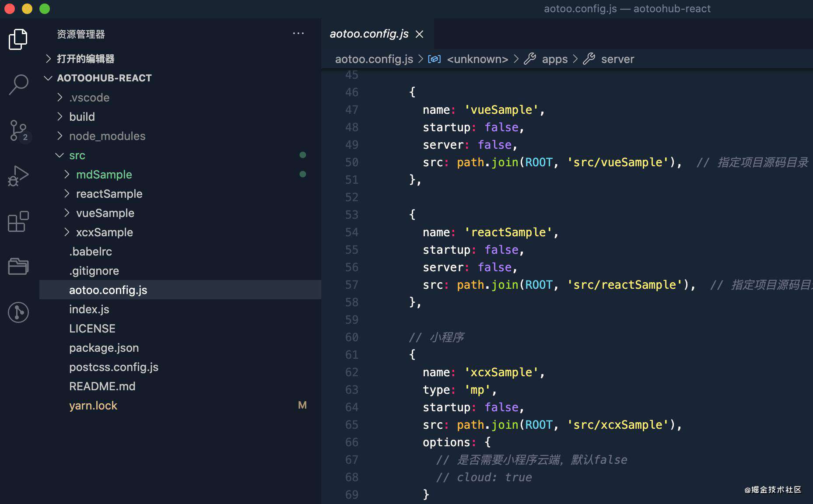Click the 'reactSample' string on line 54

pyautogui.click(x=508, y=232)
